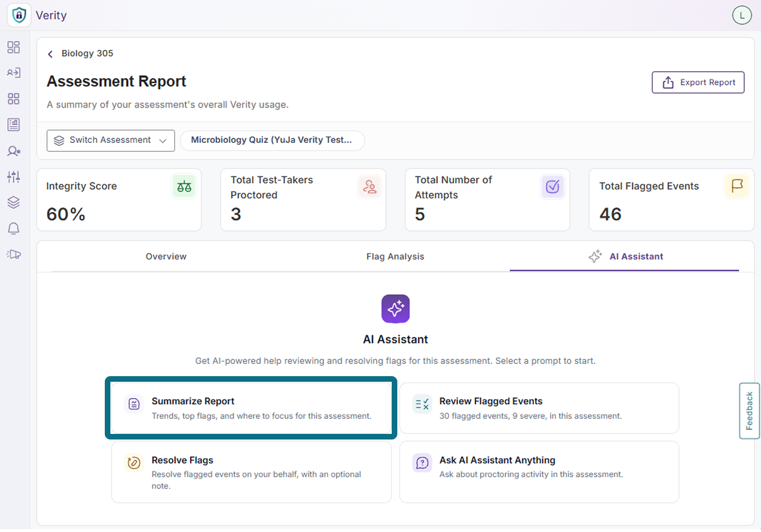Click the Flagged Events flag icon

[737, 187]
